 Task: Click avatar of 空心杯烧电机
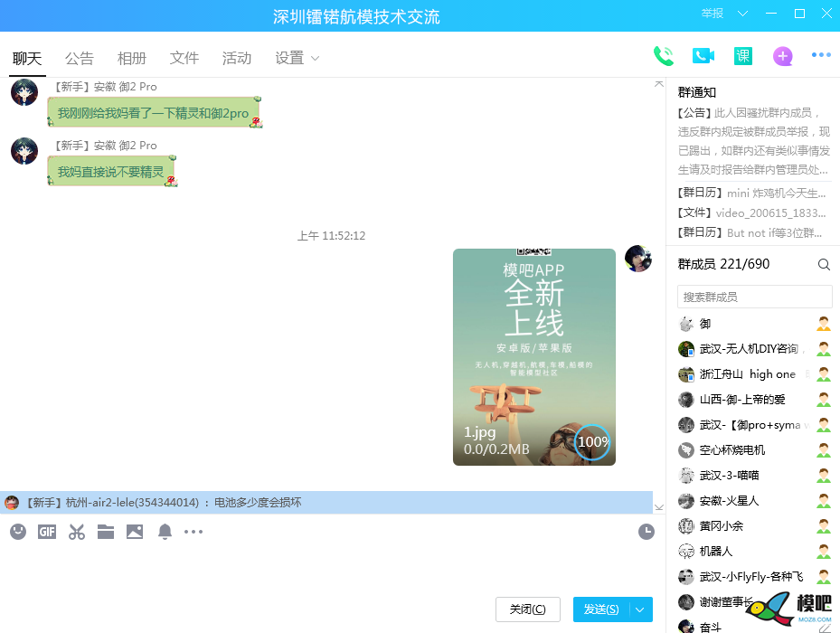(686, 450)
